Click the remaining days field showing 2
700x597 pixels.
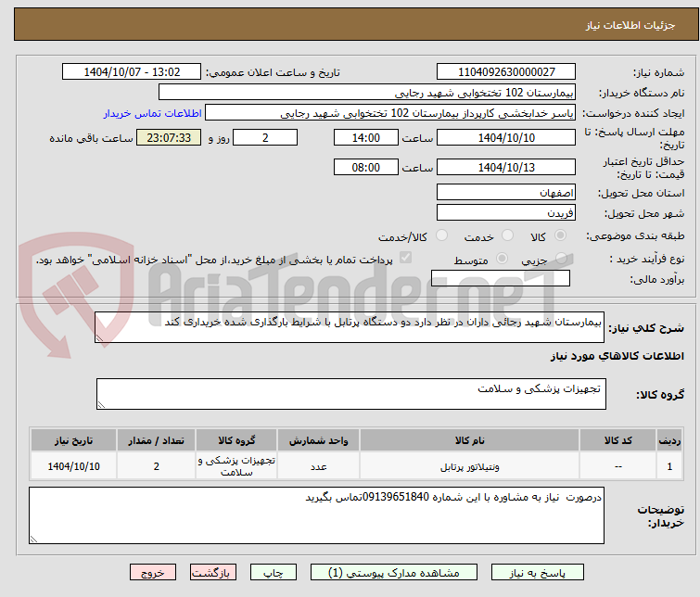tap(265, 137)
